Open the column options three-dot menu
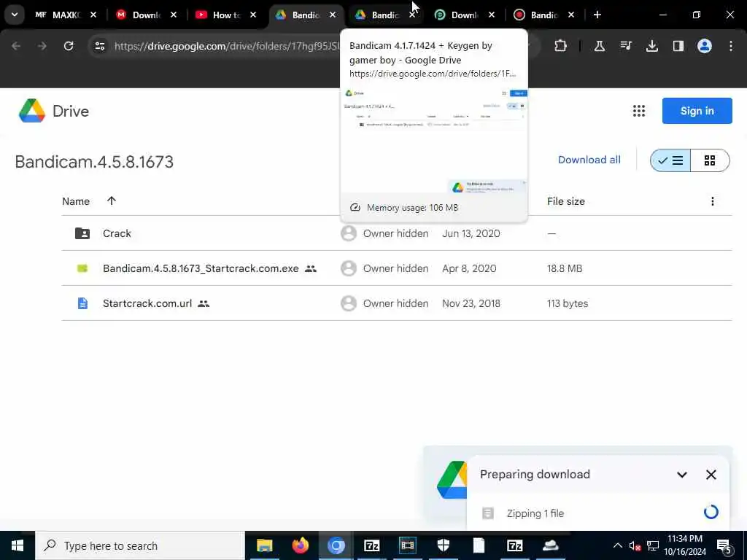747x560 pixels. coord(712,201)
